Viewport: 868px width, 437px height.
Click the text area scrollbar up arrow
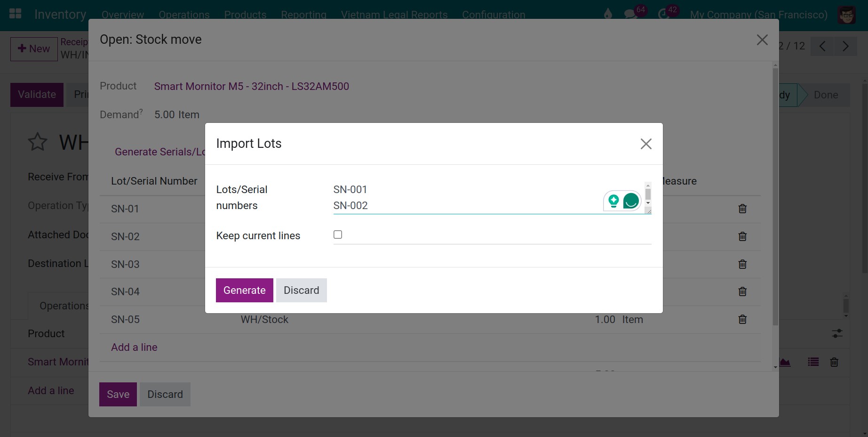648,186
